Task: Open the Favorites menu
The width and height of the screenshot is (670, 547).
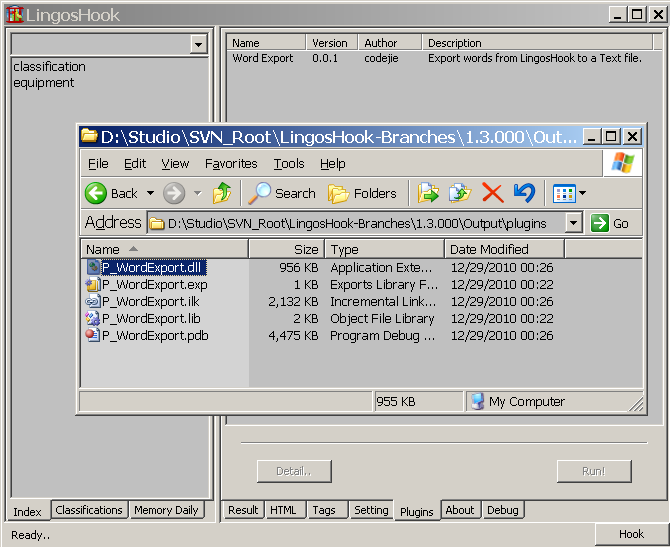Action: pos(231,164)
